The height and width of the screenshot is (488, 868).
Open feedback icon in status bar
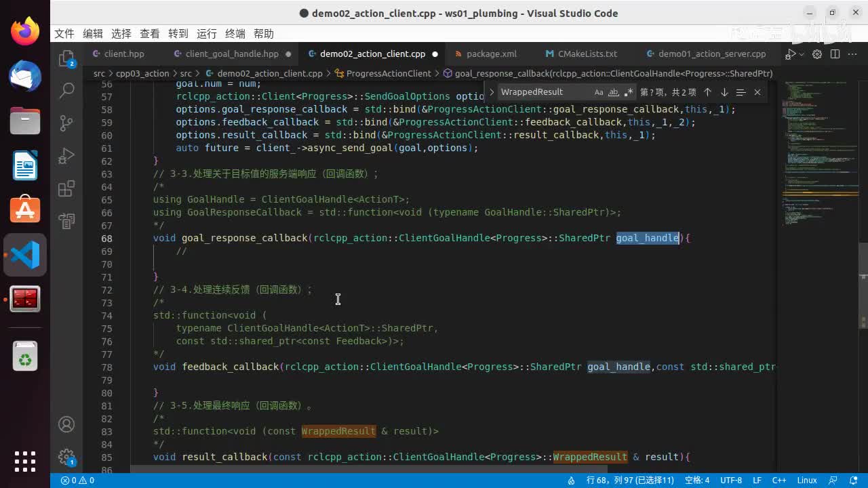coord(833,481)
